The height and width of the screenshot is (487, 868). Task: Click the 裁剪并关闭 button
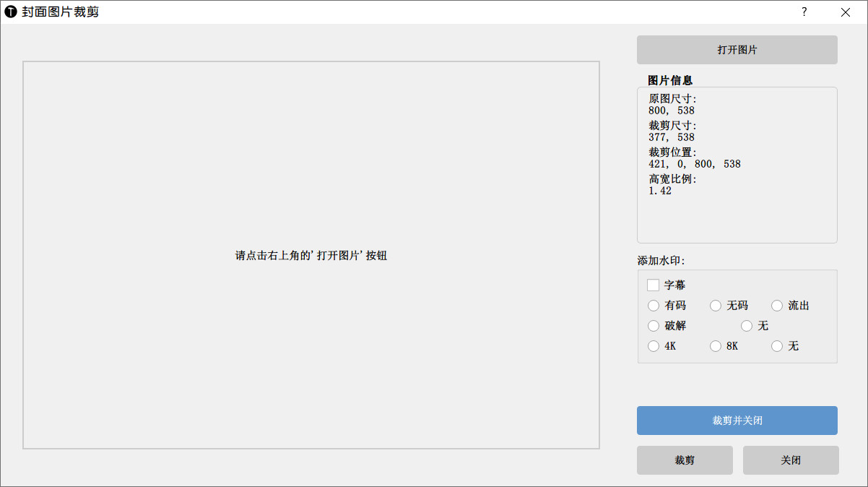coord(737,421)
